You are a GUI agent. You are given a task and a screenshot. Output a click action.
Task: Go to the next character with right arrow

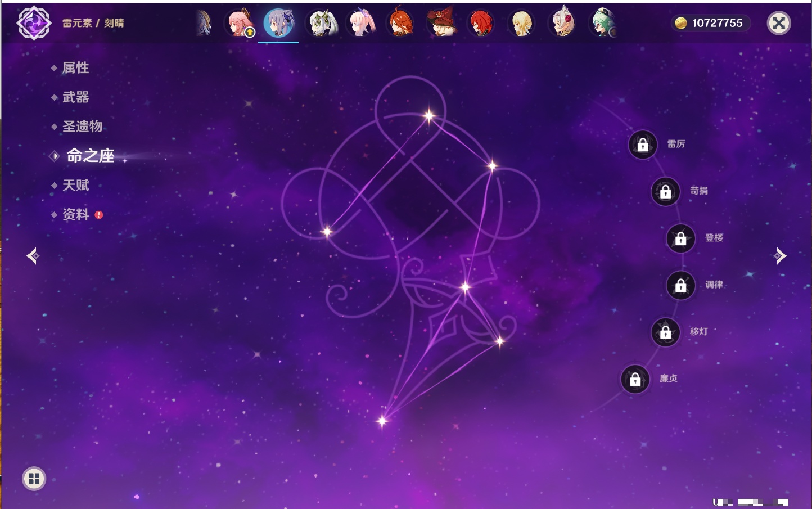click(780, 256)
